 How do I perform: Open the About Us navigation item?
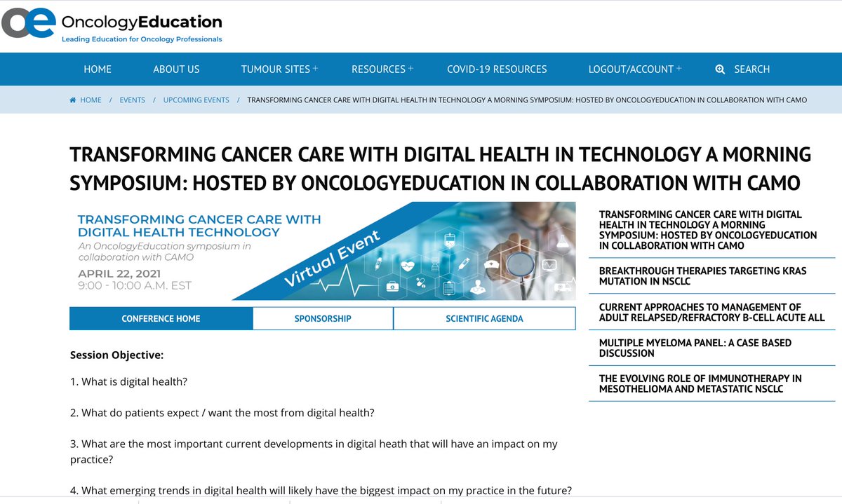(x=176, y=69)
